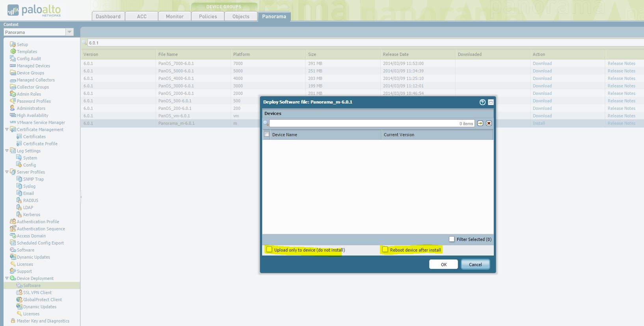The image size is (644, 326).
Task: Click the GlobalProtect Client icon
Action: (19, 300)
